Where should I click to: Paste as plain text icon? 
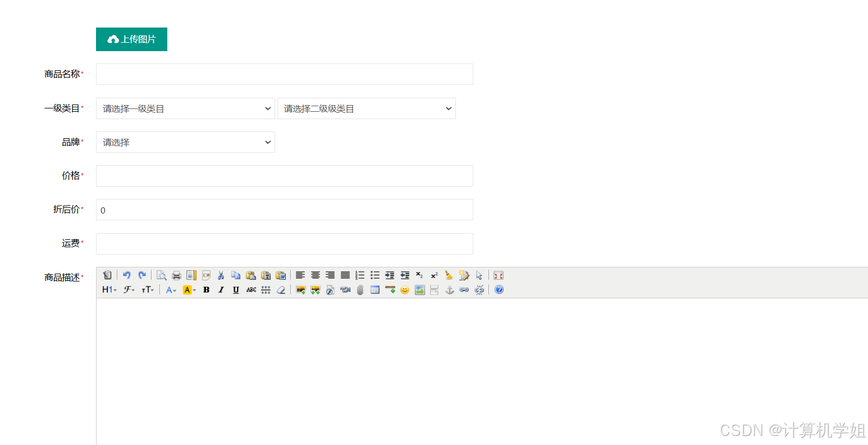(266, 275)
